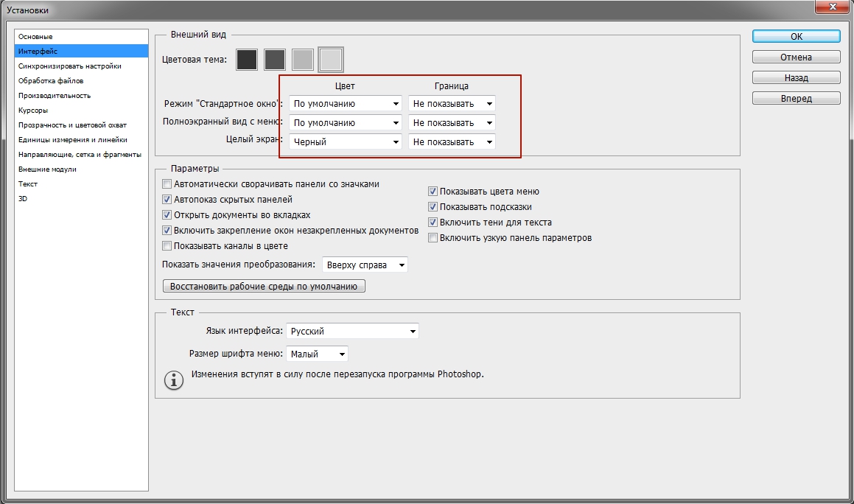Open Внешние модули section
This screenshot has height=504, width=854.
(x=81, y=169)
